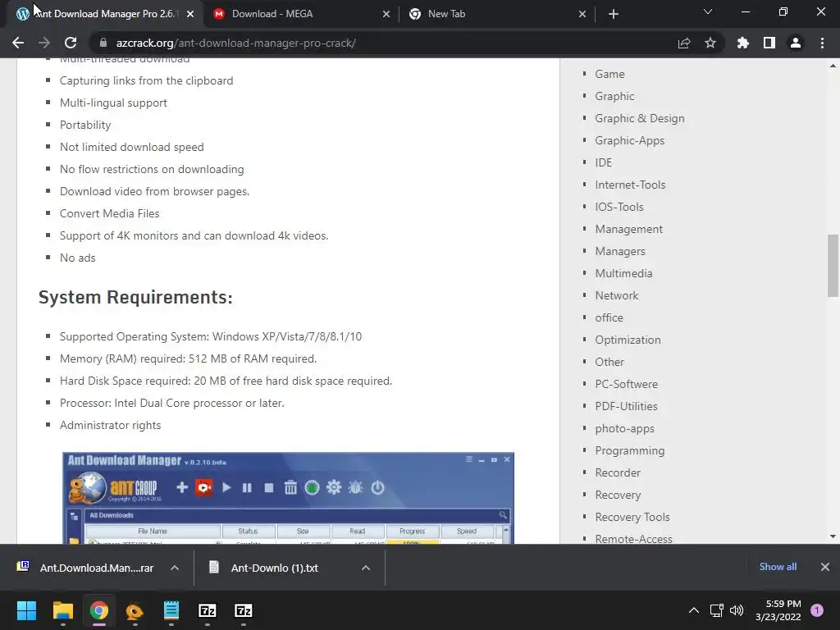Open the Graphic & Design category
The image size is (840, 630).
tap(640, 118)
